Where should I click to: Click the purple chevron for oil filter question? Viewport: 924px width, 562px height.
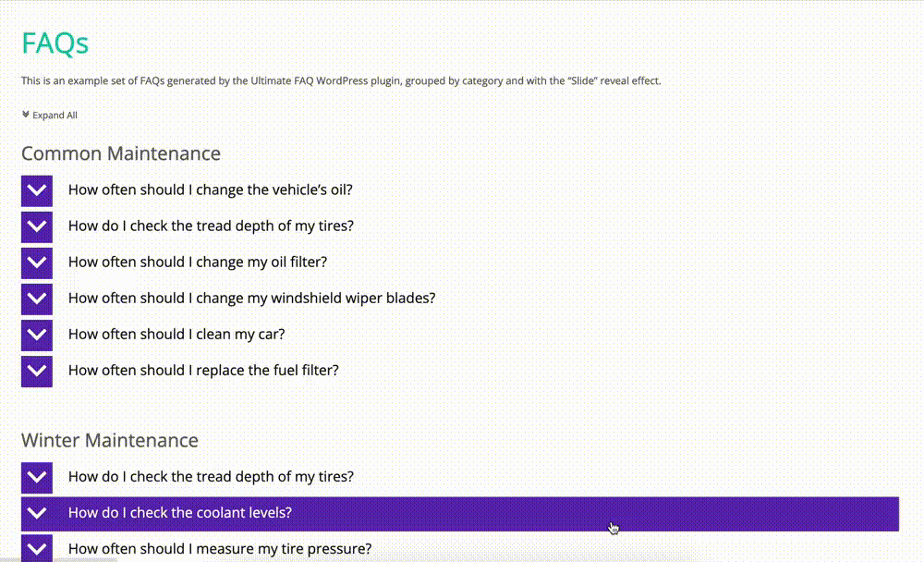click(x=37, y=263)
